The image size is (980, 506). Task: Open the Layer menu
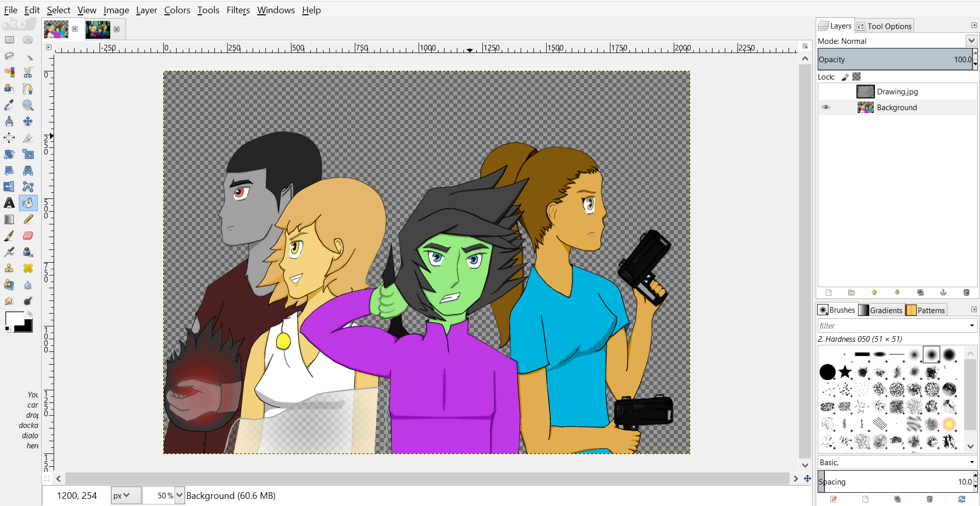(146, 10)
